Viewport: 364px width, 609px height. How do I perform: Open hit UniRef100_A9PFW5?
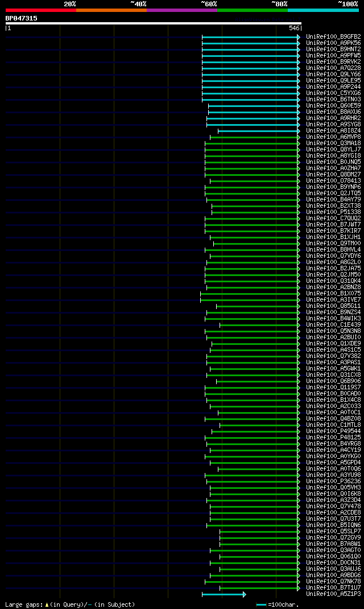pyautogui.click(x=333, y=56)
